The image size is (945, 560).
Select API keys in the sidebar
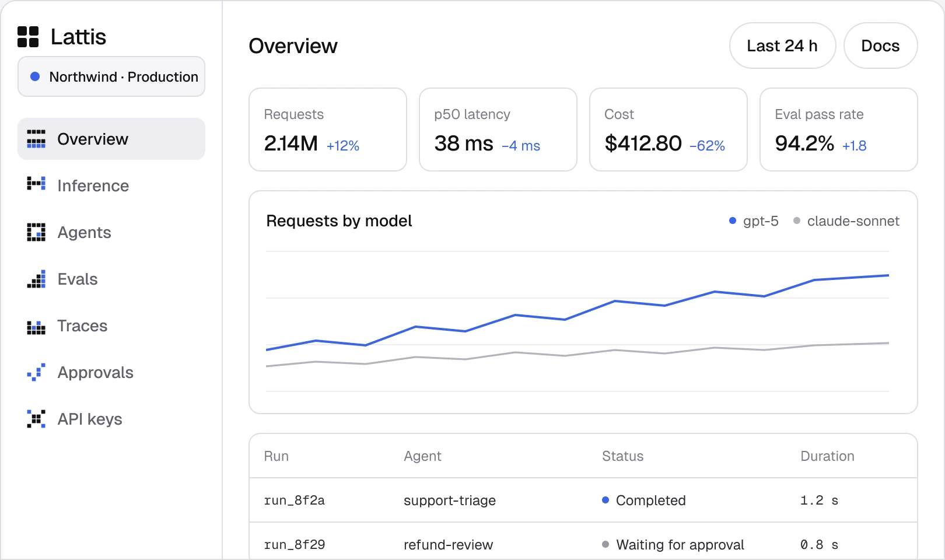[111, 419]
